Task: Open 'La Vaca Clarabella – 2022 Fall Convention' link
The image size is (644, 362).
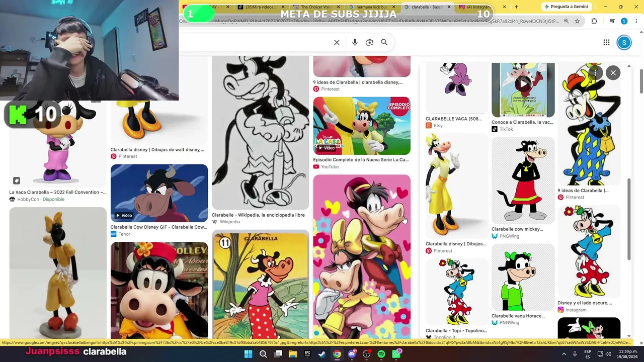Action: pyautogui.click(x=58, y=193)
